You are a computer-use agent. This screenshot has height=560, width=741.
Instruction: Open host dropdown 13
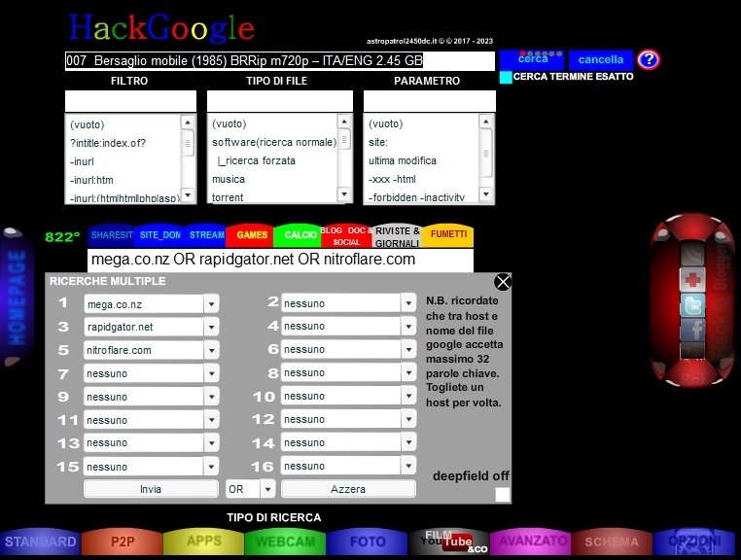click(212, 442)
